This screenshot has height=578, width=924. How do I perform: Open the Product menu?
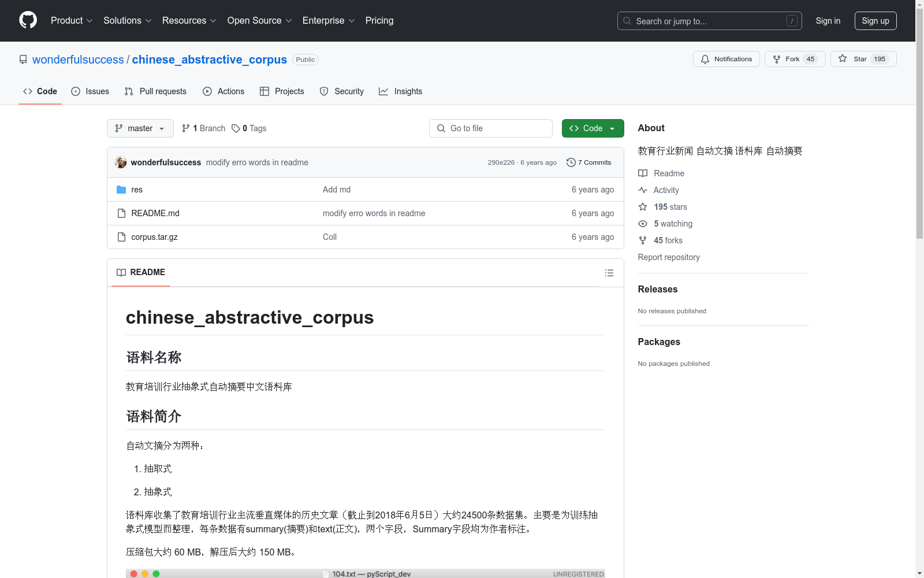(x=72, y=20)
